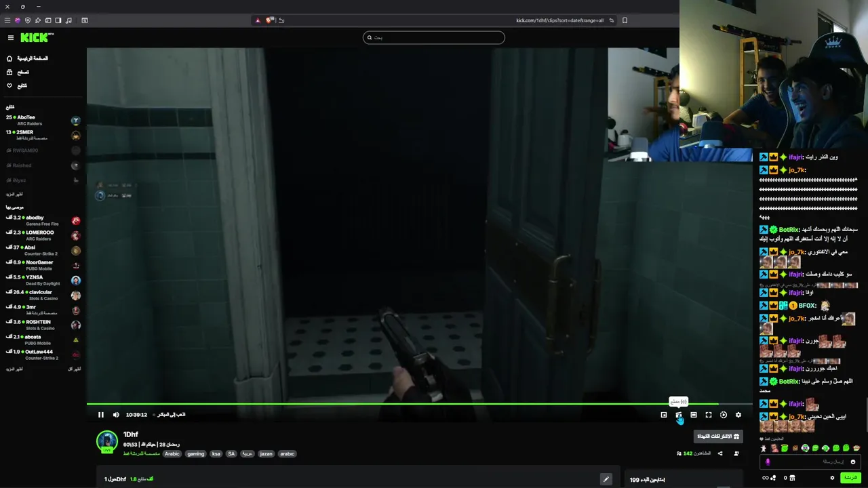Open the Browse sidebar icon
The image size is (868, 488).
click(x=9, y=72)
